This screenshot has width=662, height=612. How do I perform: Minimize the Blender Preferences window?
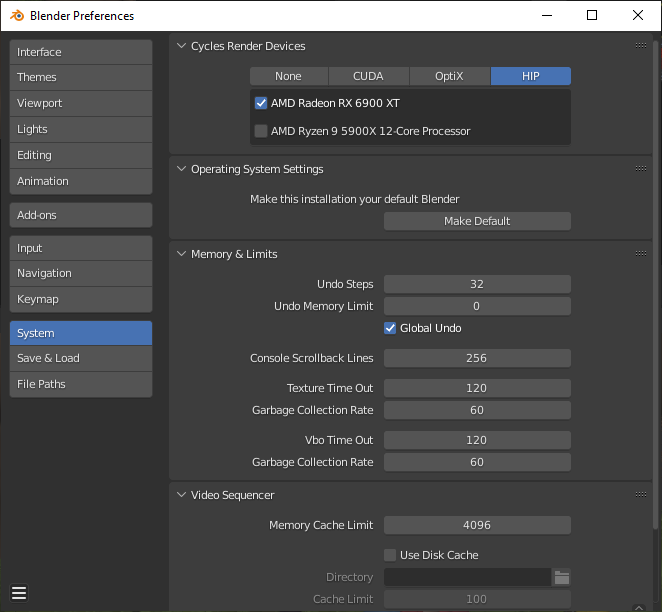point(547,16)
